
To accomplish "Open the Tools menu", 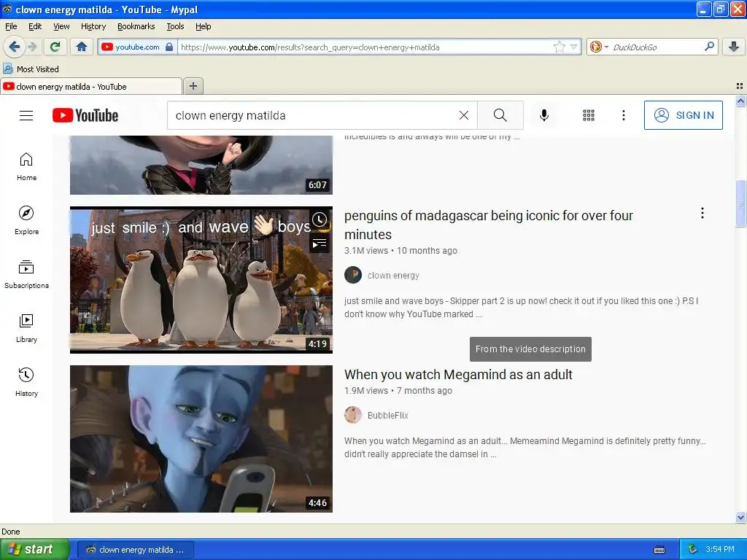I will click(175, 26).
